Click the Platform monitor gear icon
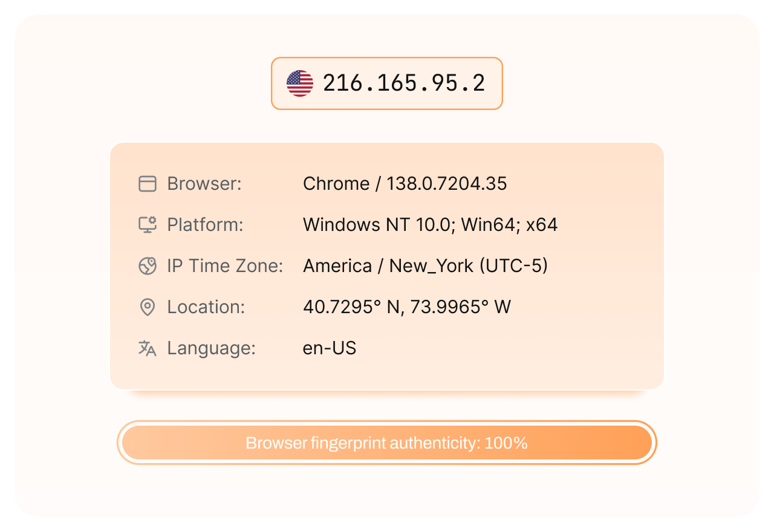Screen dimensions: 774x532 [148, 225]
